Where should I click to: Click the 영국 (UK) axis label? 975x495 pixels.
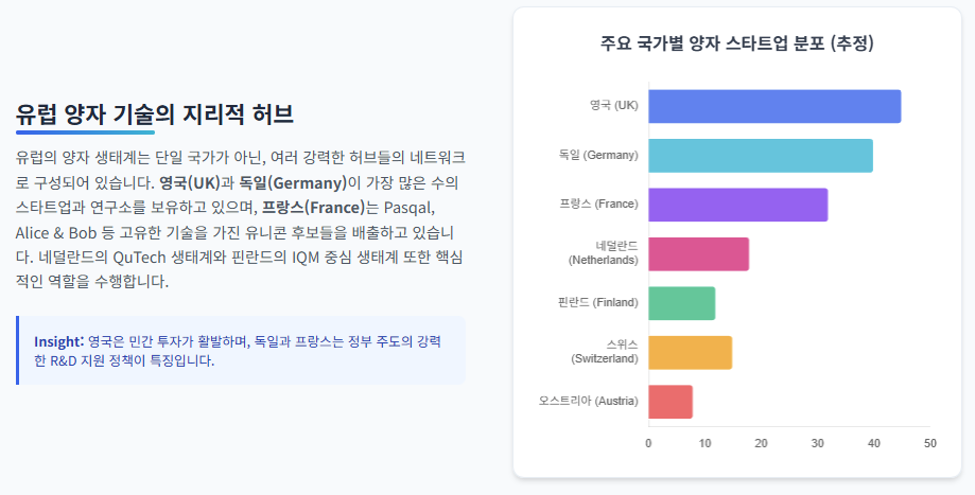tap(614, 105)
